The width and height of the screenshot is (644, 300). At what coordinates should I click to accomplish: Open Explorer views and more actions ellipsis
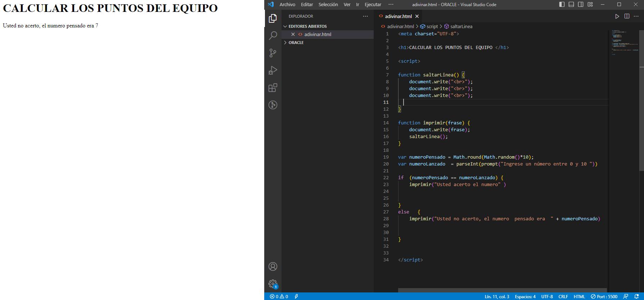[365, 16]
